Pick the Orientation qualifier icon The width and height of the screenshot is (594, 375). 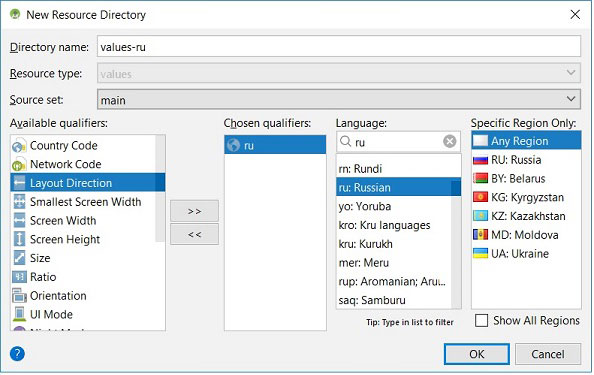[x=19, y=296]
